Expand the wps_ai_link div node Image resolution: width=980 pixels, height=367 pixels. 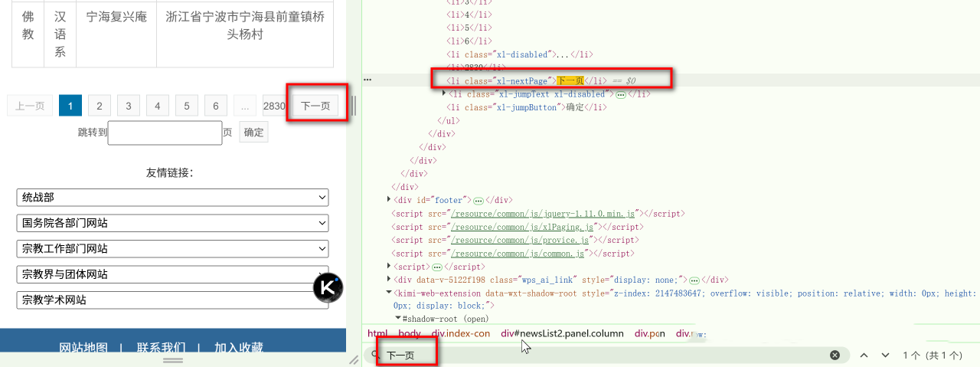[x=390, y=280]
